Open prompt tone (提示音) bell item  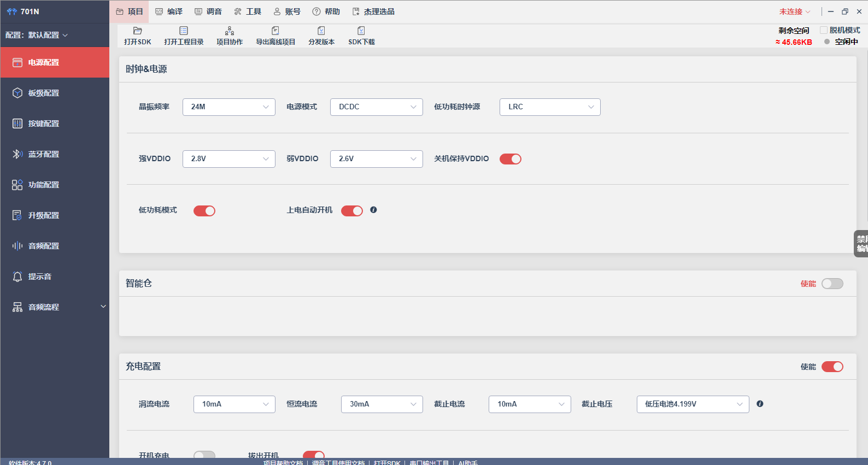[55, 276]
